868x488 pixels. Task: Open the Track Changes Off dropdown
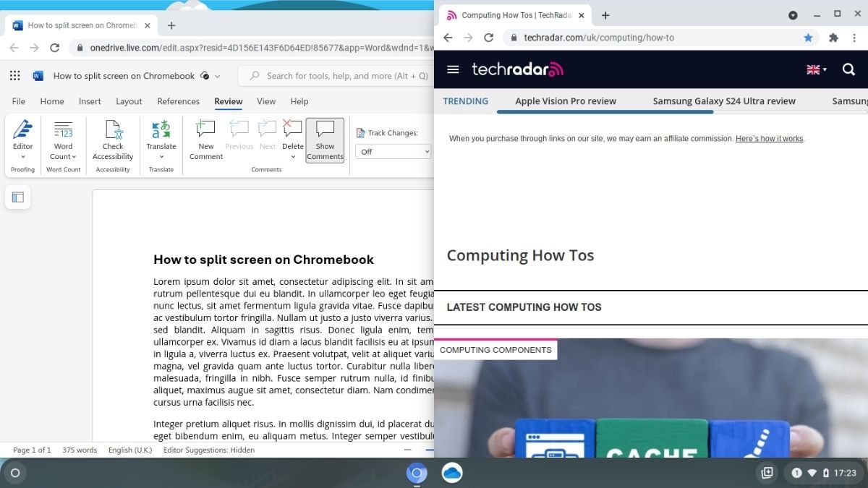[x=393, y=152]
